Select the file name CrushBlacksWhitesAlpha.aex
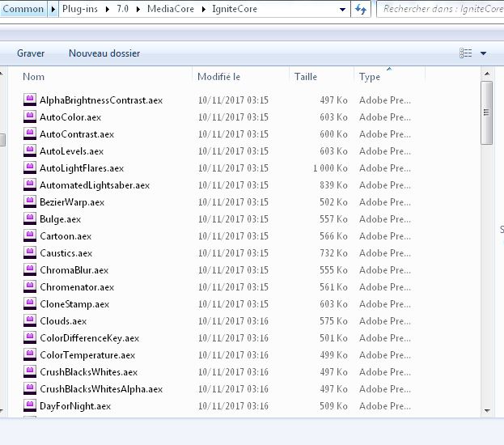 (x=101, y=389)
